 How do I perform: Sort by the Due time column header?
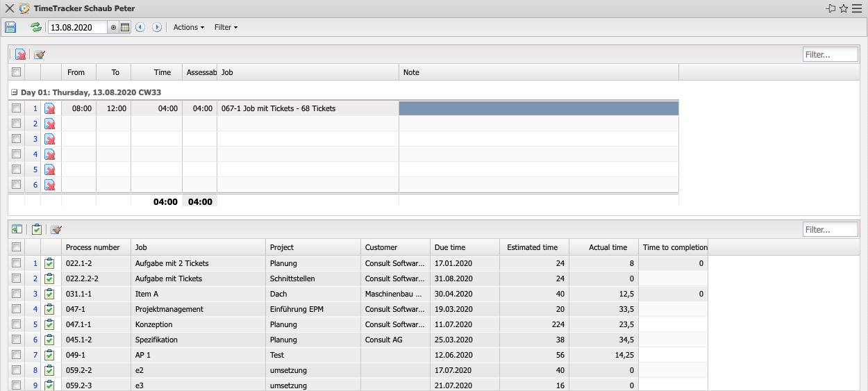click(x=451, y=247)
